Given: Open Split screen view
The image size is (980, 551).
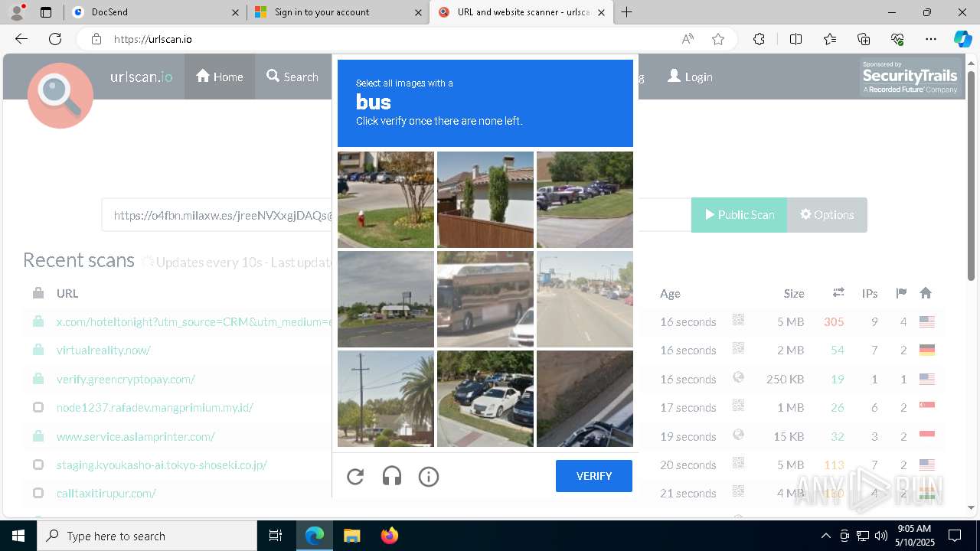Looking at the screenshot, I should pyautogui.click(x=795, y=39).
